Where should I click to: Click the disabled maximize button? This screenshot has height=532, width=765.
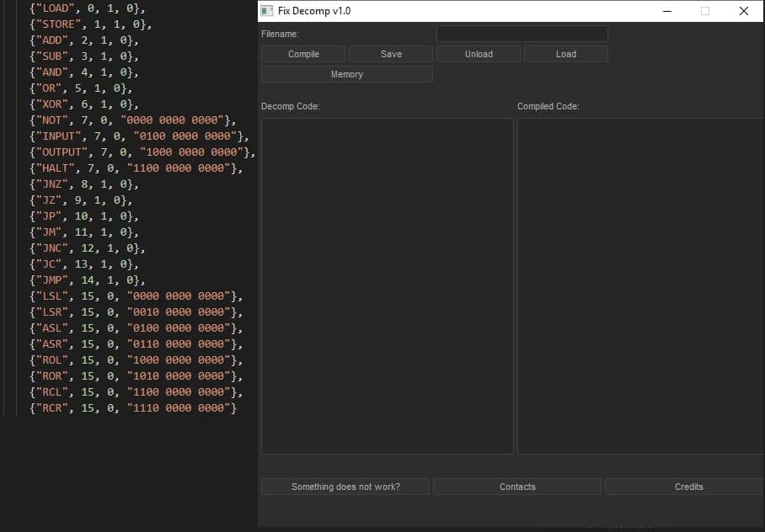coord(705,11)
